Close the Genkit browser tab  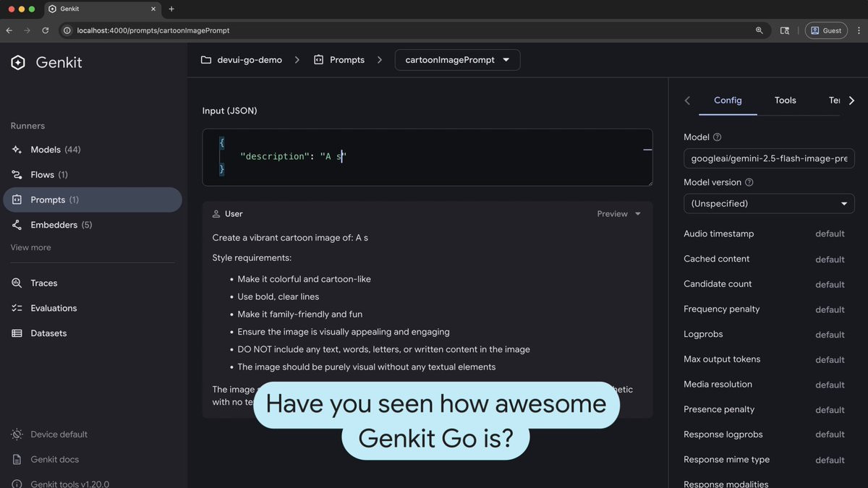click(153, 9)
